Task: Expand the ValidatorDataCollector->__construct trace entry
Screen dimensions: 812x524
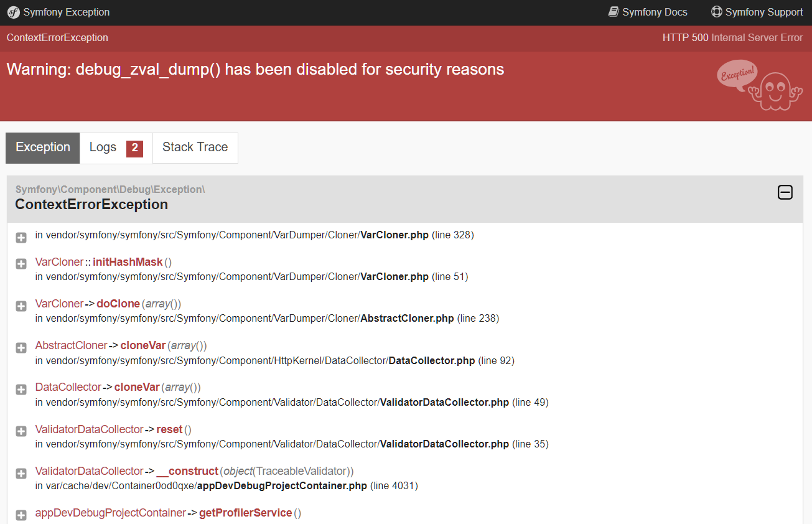Action: (21, 473)
